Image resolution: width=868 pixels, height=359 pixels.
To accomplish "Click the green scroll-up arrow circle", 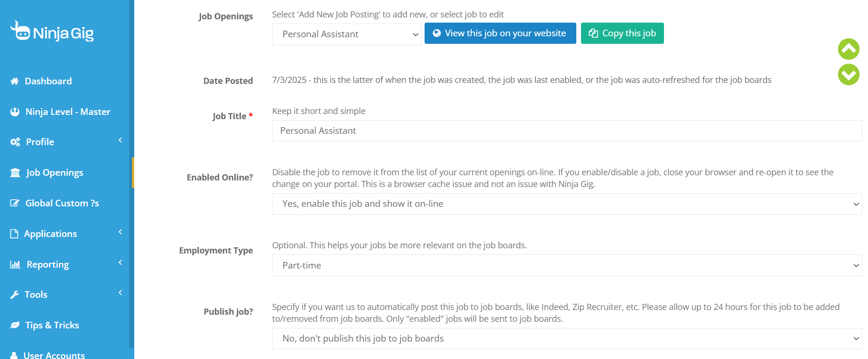I will click(x=849, y=49).
